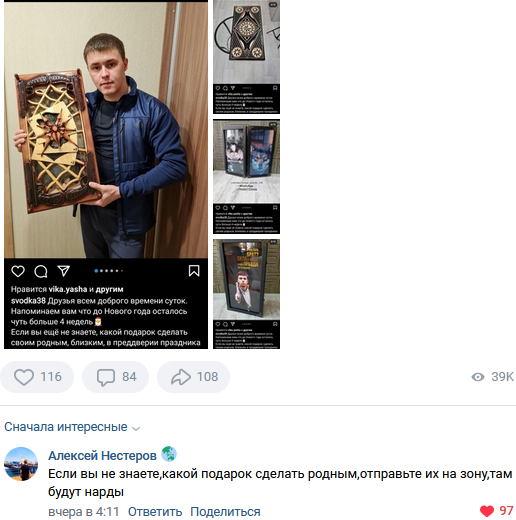Tap the Instagram comment bubble in main photo
The height and width of the screenshot is (520, 516).
[41, 271]
